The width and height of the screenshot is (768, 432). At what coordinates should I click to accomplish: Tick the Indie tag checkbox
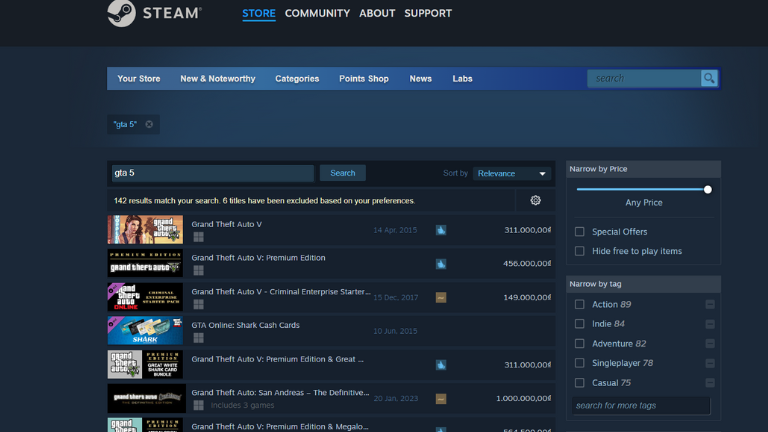point(579,324)
